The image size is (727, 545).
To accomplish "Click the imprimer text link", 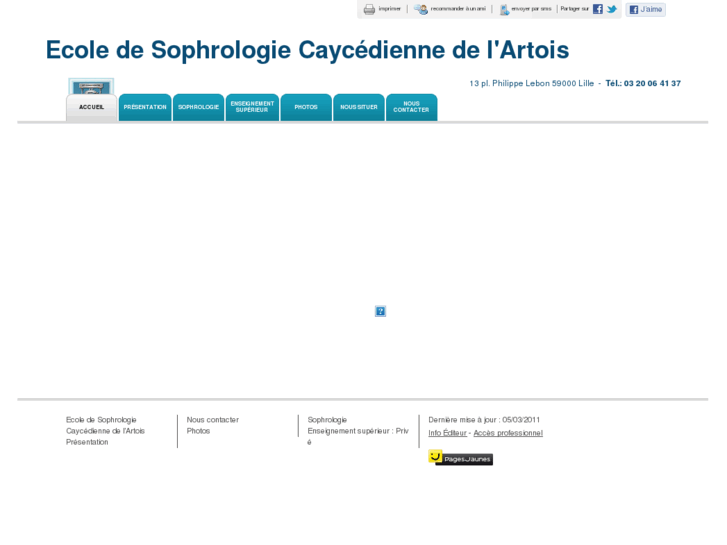I will [389, 9].
